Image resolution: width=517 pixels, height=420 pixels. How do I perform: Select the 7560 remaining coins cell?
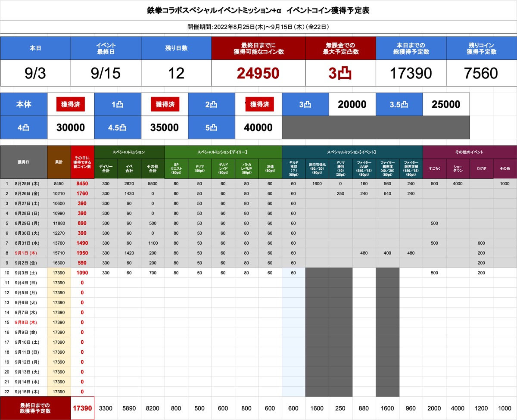(481, 73)
